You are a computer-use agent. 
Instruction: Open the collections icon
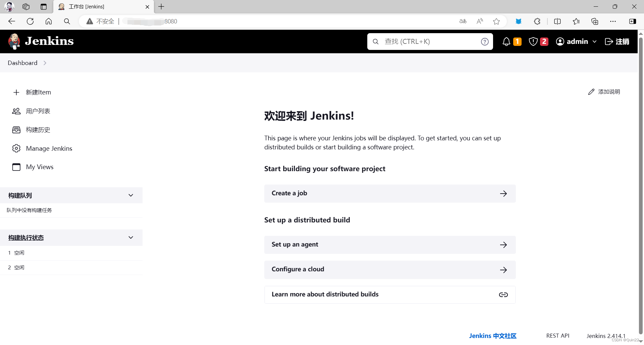point(595,21)
